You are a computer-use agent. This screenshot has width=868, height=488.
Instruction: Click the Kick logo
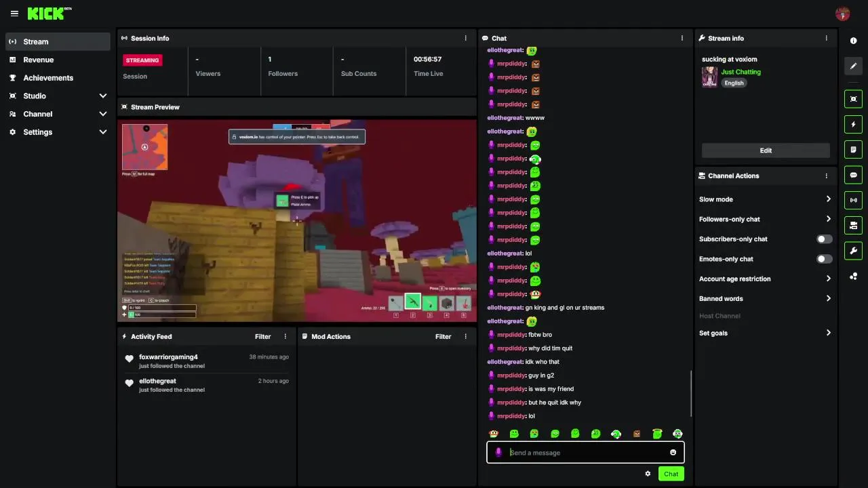click(49, 13)
